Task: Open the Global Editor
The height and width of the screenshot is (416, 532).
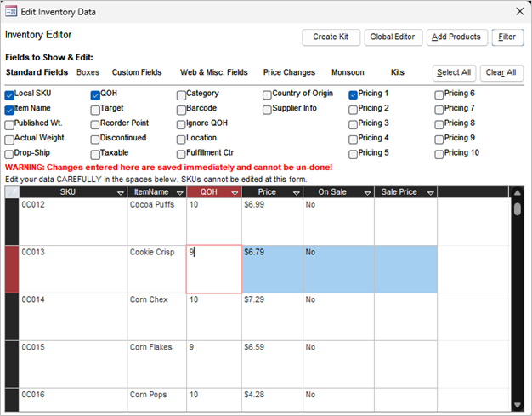Action: (x=393, y=37)
